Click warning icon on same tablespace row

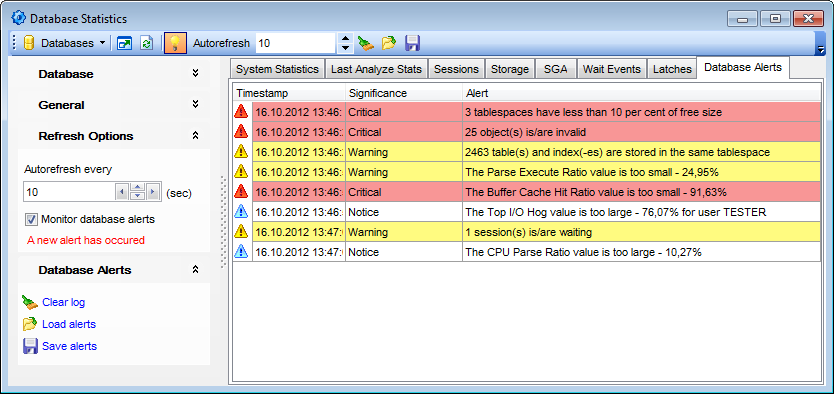tap(241, 152)
